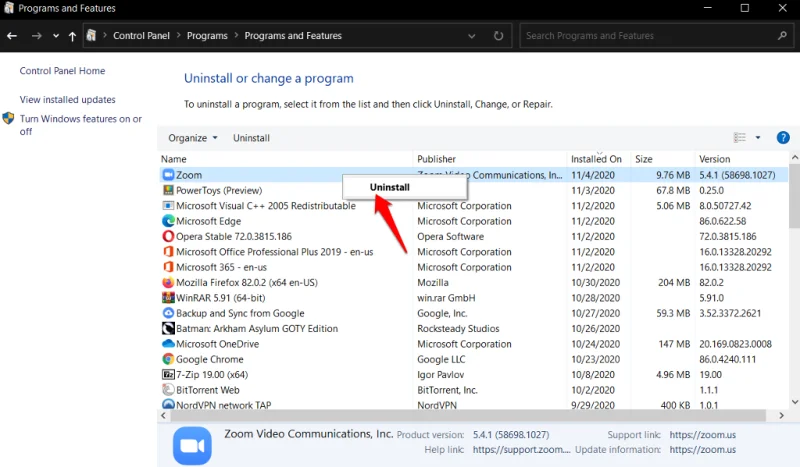Screen dimensions: 800x467
Task: Select the Microsoft OneDrive row name
Action: click(217, 344)
